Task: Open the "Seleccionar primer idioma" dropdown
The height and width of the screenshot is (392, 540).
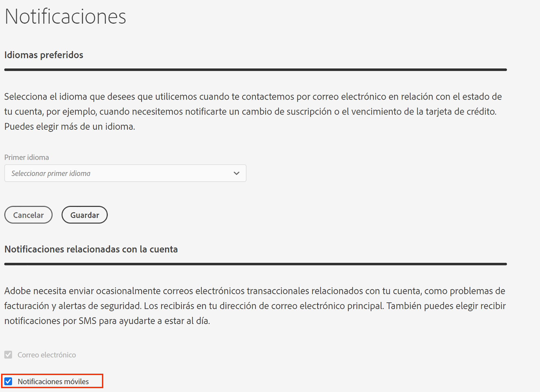Action: (x=125, y=173)
